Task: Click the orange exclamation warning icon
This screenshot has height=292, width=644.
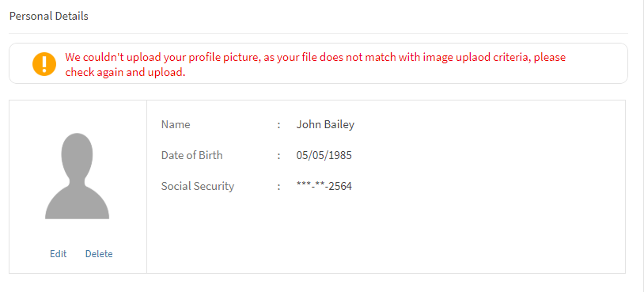Action: click(44, 64)
